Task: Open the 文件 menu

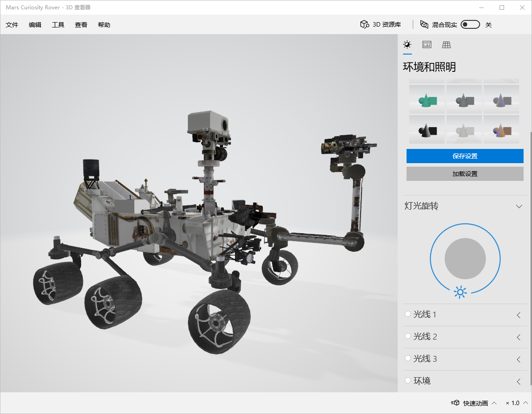Action: [12, 25]
